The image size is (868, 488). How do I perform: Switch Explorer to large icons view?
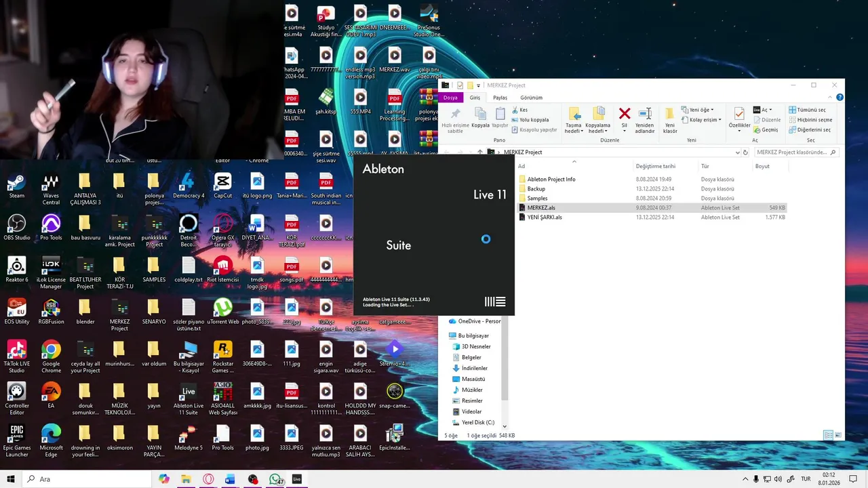tap(838, 435)
